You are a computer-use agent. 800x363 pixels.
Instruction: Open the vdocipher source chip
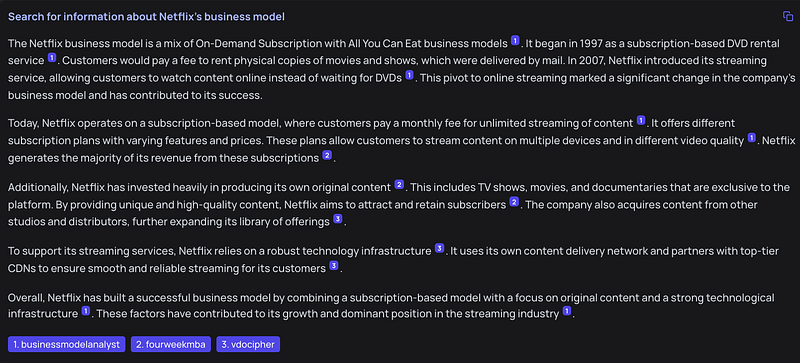248,345
